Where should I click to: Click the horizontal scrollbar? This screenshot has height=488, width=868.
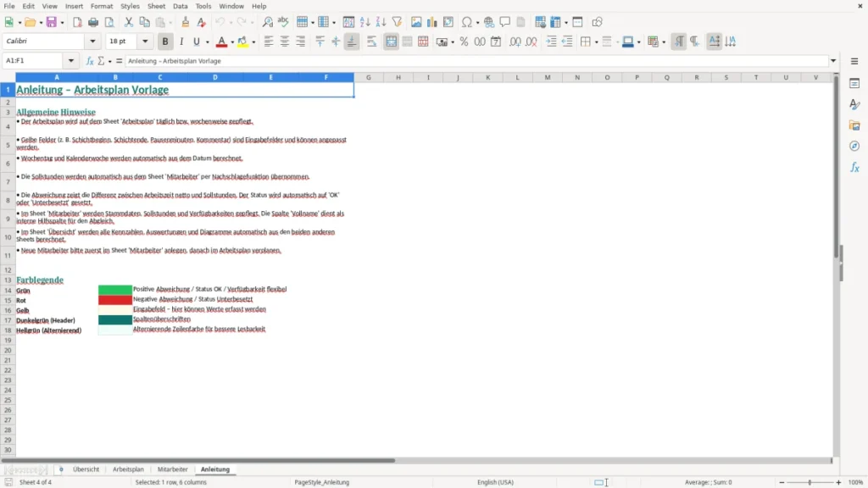click(198, 460)
